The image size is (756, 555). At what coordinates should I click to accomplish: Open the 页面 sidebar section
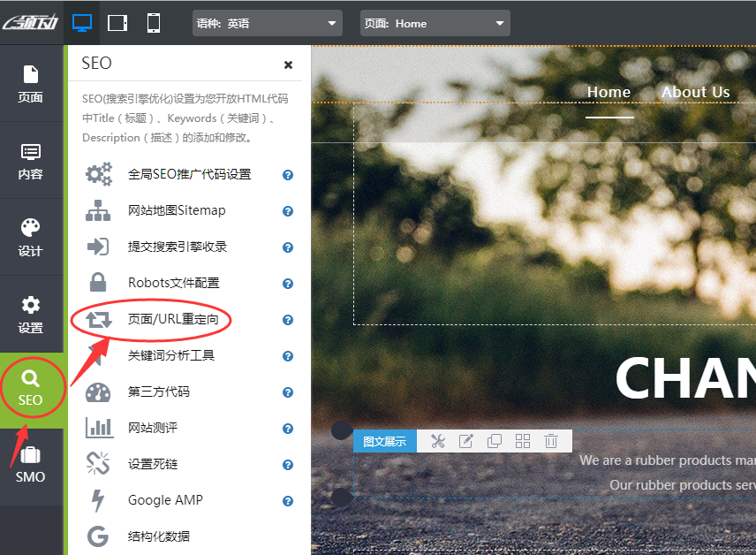point(31,83)
